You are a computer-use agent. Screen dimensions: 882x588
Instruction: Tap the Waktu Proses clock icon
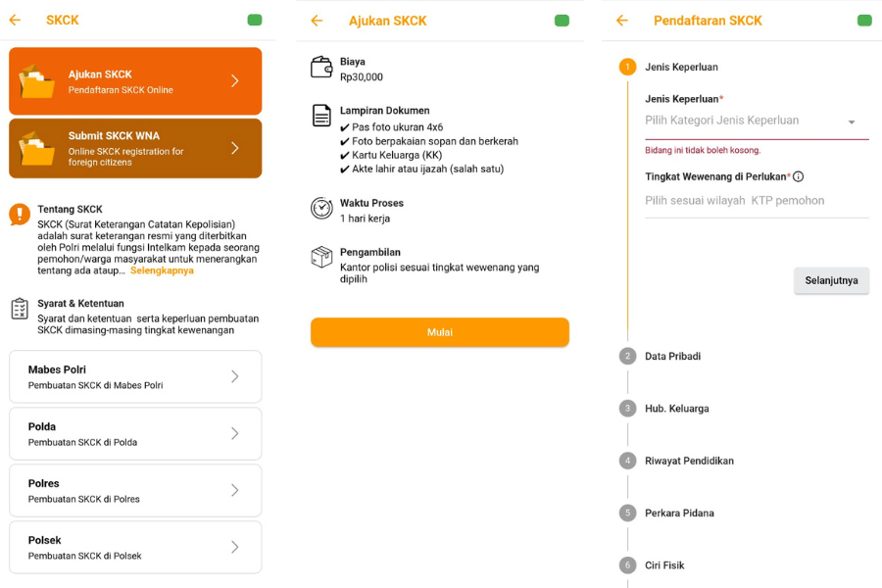321,208
